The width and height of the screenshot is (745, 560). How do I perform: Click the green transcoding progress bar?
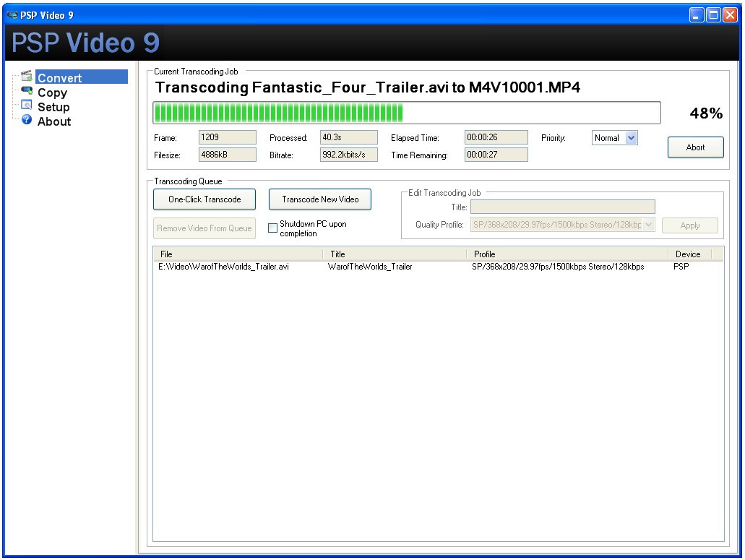tap(407, 113)
